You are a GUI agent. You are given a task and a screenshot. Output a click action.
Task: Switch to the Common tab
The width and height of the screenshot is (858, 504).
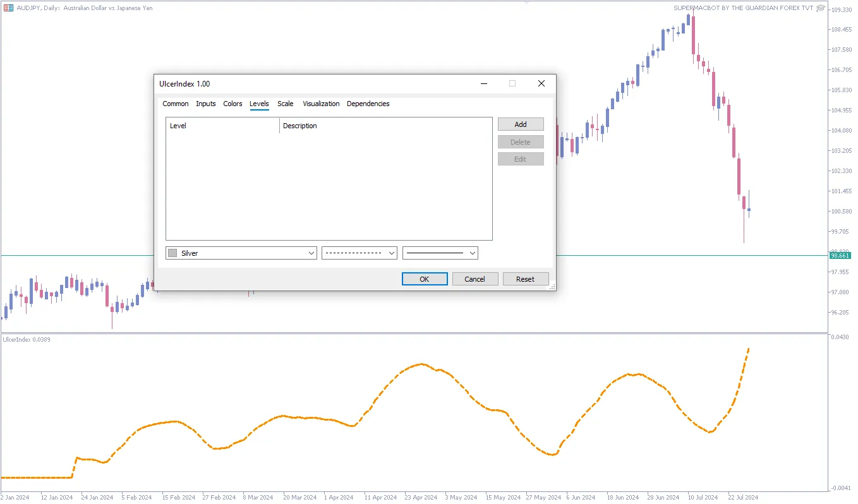[176, 104]
